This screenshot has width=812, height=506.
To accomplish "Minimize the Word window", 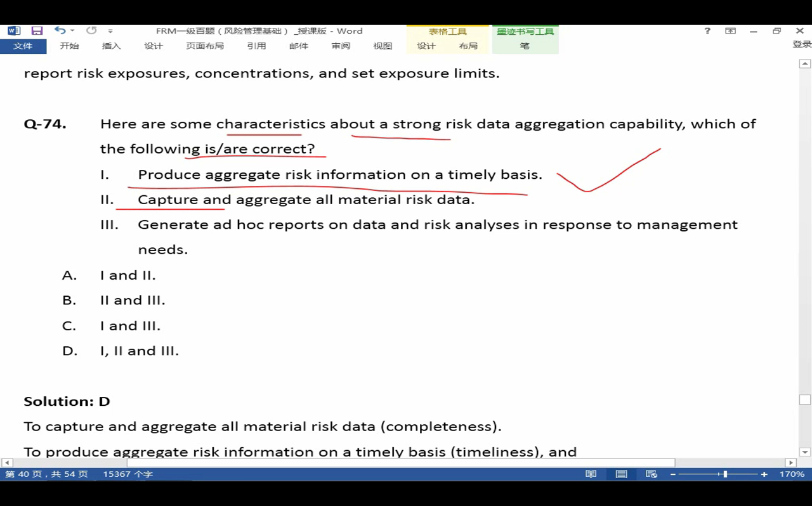I will pos(754,31).
